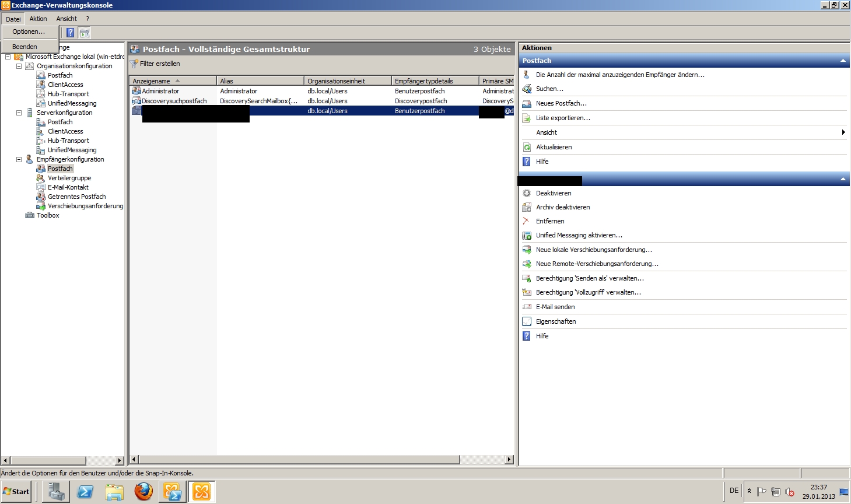Select ClientAccess under Organisationskonfiguration
Viewport: 851px width, 504px height.
65,85
